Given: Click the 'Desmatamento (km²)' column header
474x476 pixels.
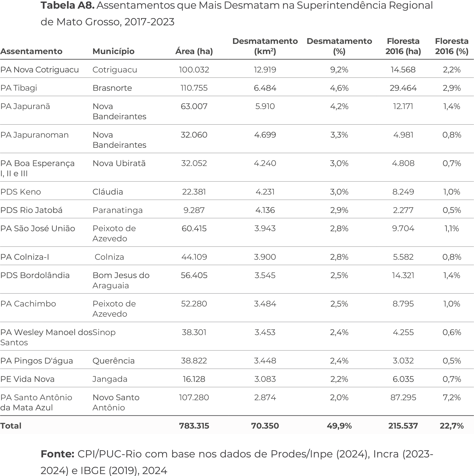Looking at the screenshot, I should (265, 46).
